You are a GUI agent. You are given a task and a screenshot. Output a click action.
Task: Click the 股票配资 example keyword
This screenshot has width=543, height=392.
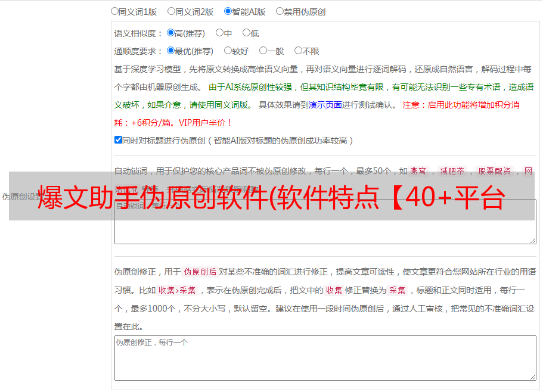click(495, 171)
